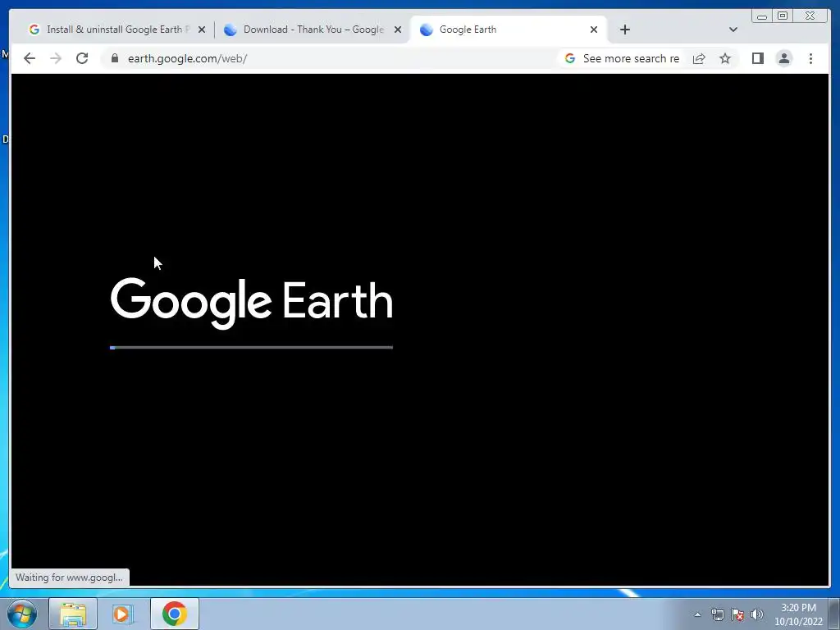
Task: Open the Action Center flag icon
Action: pyautogui.click(x=737, y=614)
